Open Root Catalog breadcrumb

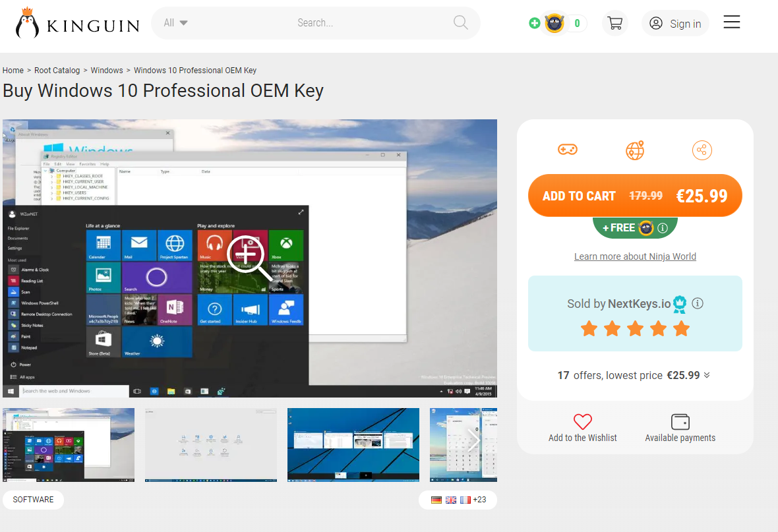click(x=57, y=71)
